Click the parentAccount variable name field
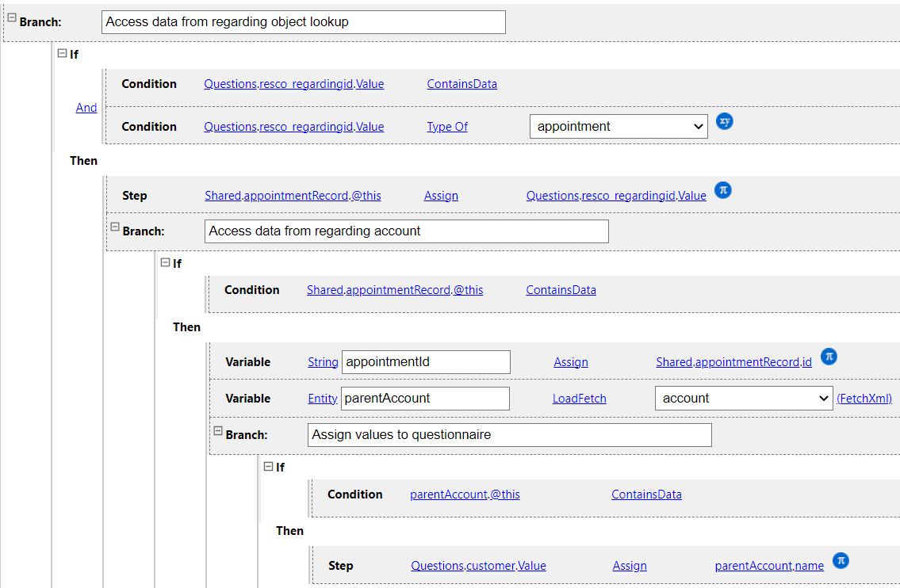 coord(425,399)
